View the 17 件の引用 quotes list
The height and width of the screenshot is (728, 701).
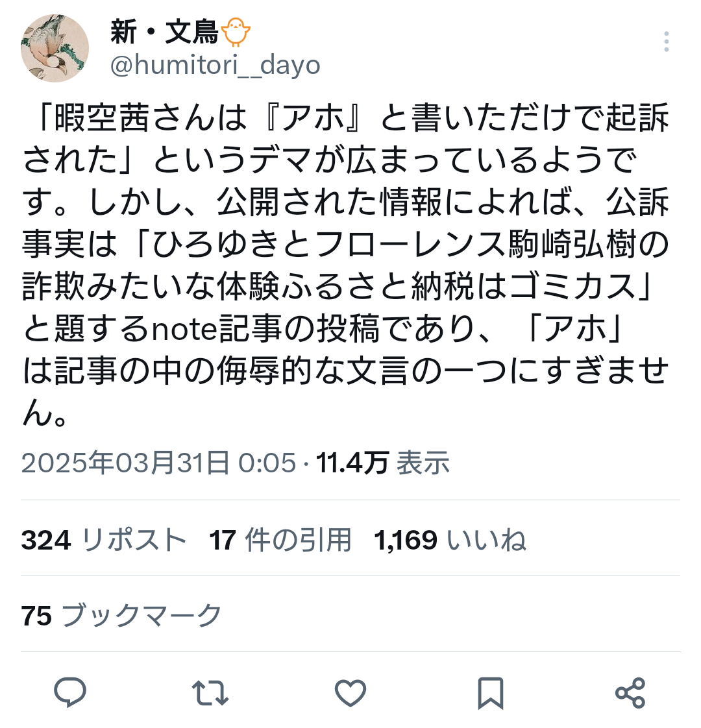pos(280,539)
